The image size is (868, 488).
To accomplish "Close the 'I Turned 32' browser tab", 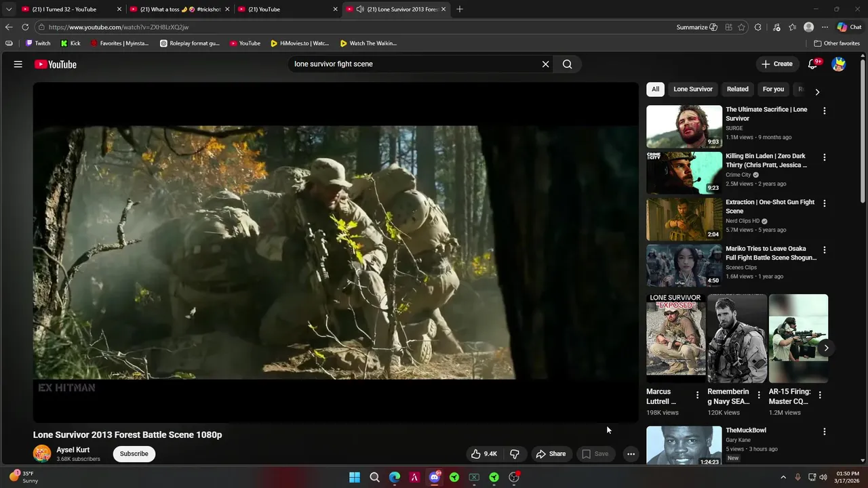I will [119, 9].
